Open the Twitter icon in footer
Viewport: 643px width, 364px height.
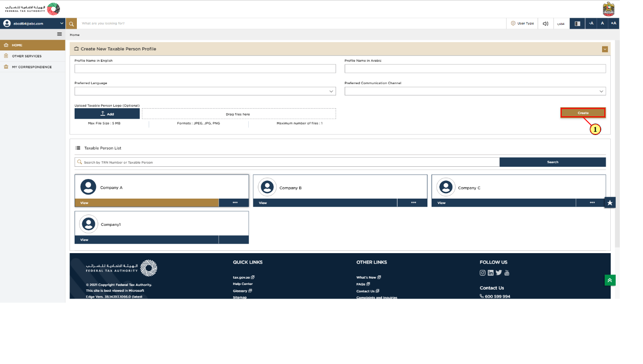pos(499,273)
